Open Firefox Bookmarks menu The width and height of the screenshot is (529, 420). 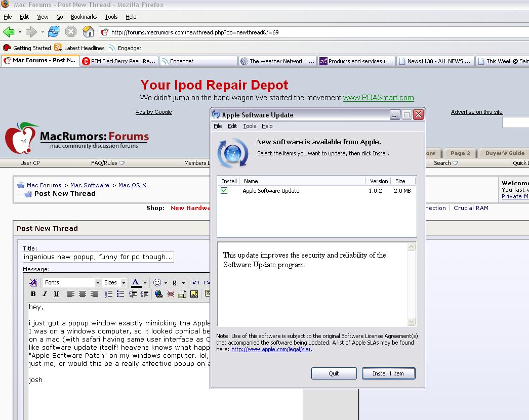(x=84, y=17)
